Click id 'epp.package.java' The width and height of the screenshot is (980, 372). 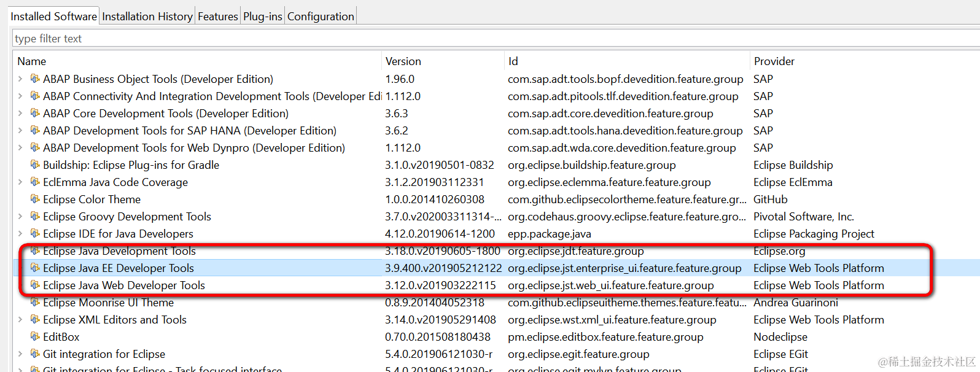(x=550, y=234)
